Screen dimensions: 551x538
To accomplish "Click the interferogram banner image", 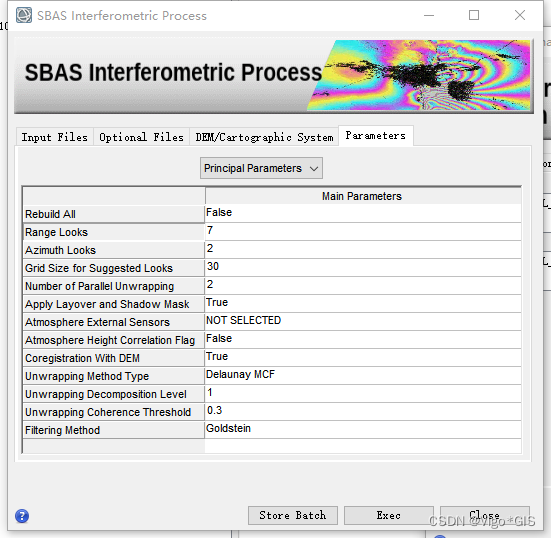I will pyautogui.click(x=419, y=75).
